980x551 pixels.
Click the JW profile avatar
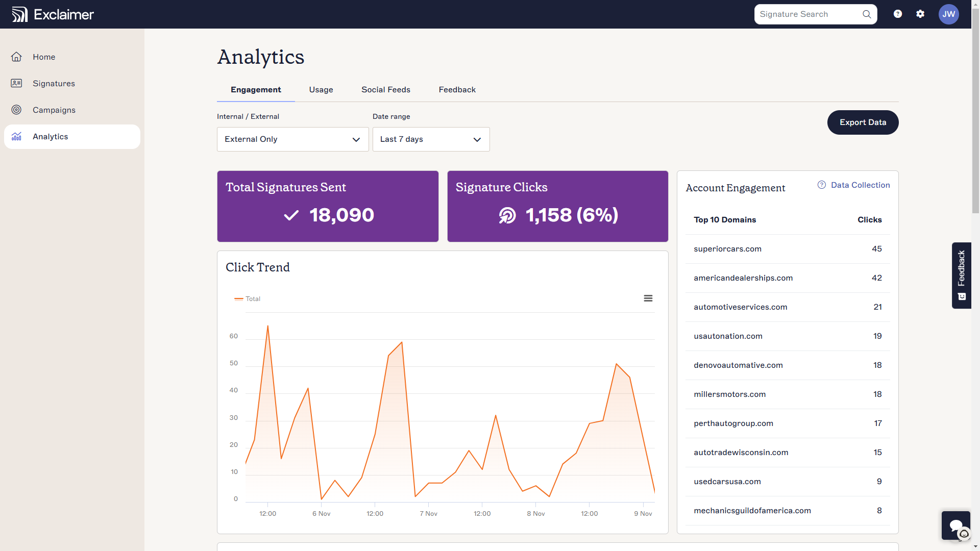coord(949,14)
